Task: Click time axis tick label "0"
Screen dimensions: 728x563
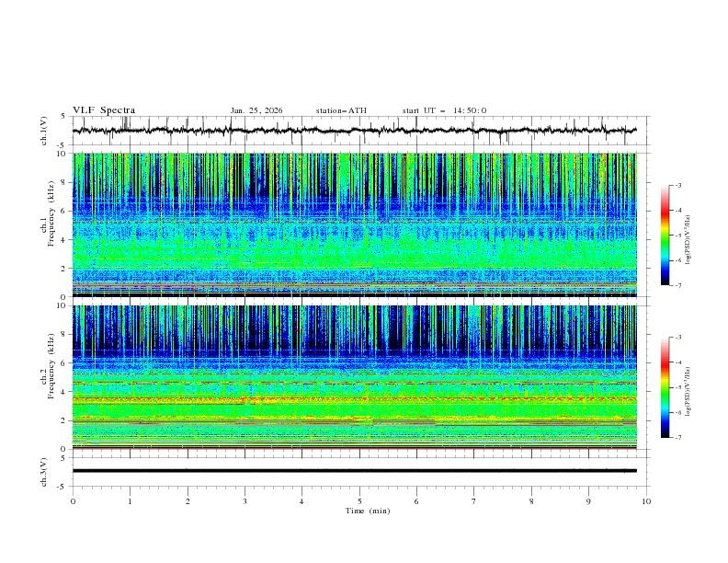Action: pos(73,501)
